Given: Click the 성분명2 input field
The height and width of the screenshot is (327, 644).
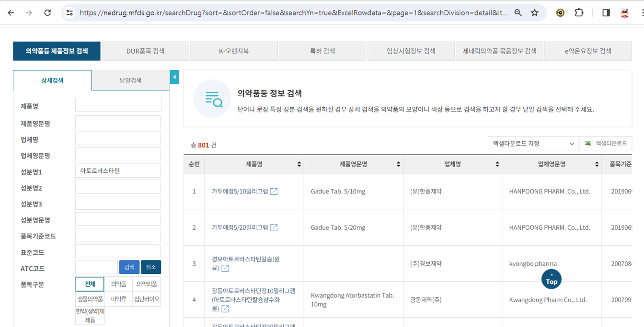Looking at the screenshot, I should pyautogui.click(x=118, y=187).
